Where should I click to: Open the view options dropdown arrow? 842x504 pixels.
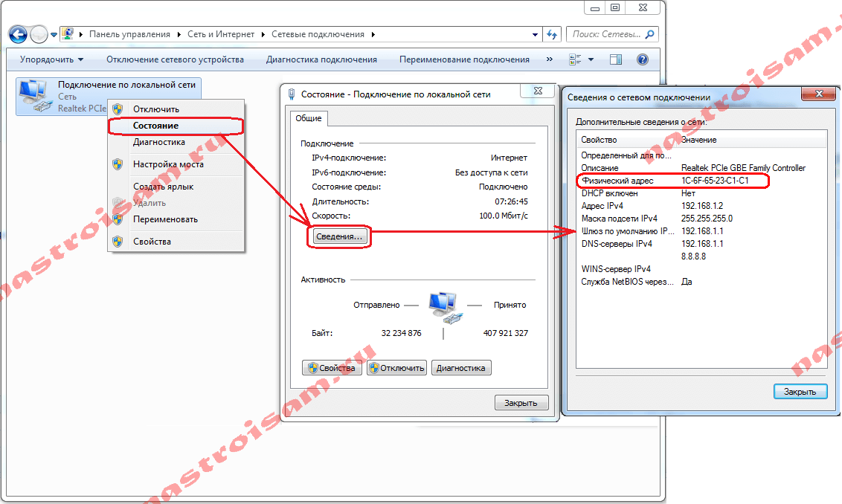click(591, 59)
